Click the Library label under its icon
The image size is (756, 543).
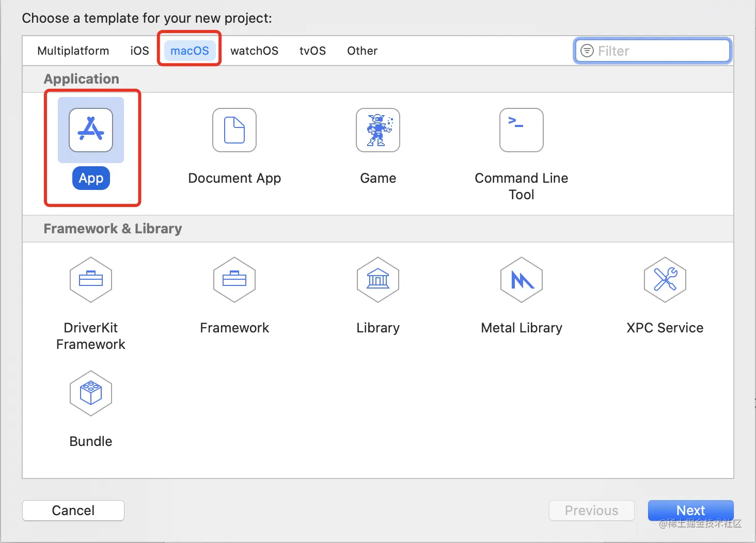tap(378, 328)
